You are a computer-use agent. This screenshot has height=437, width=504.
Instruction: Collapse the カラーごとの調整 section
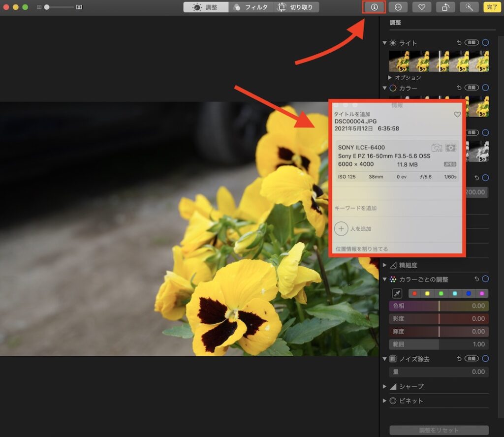(x=385, y=279)
